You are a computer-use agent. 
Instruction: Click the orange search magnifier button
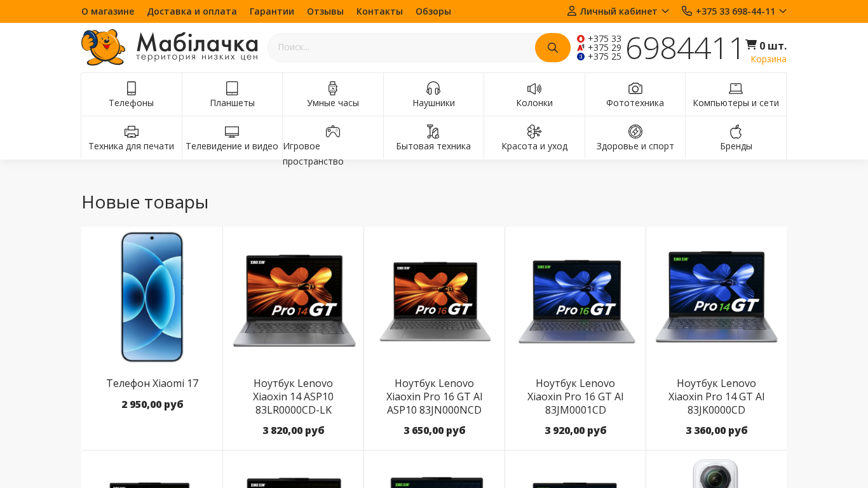point(553,48)
